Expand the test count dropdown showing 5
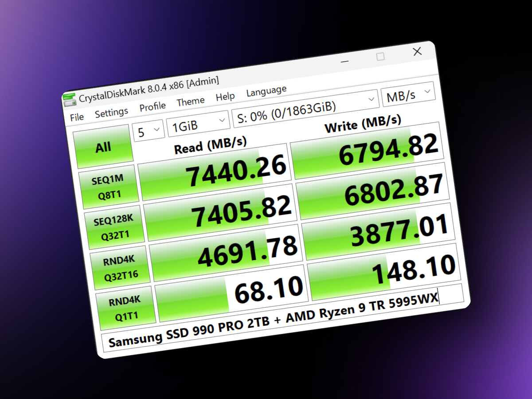 [x=148, y=131]
